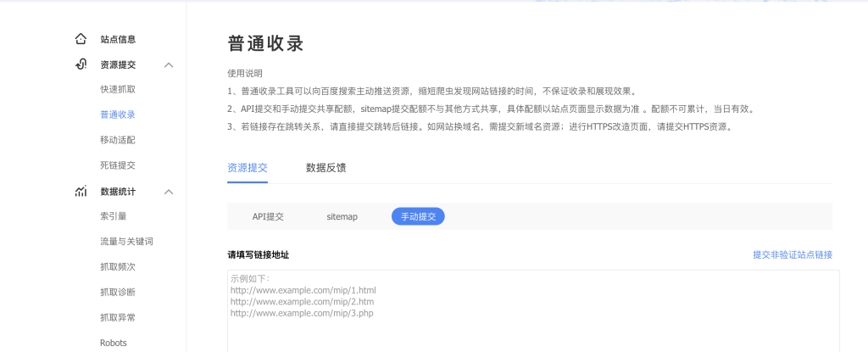Click the 数据统计 sidebar heading
The width and height of the screenshot is (868, 352).
pyautogui.click(x=118, y=192)
